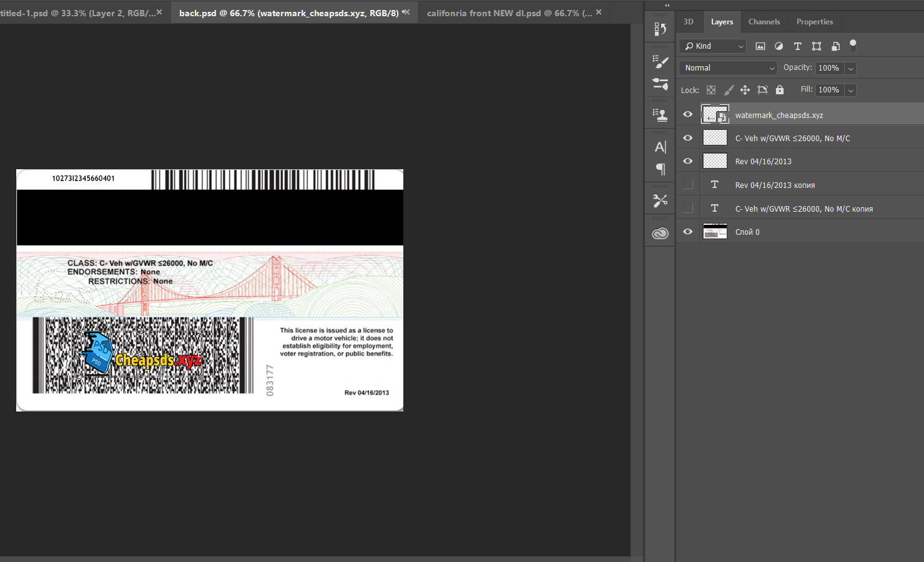Switch to the Channels tab
The height and width of the screenshot is (562, 924).
764,22
